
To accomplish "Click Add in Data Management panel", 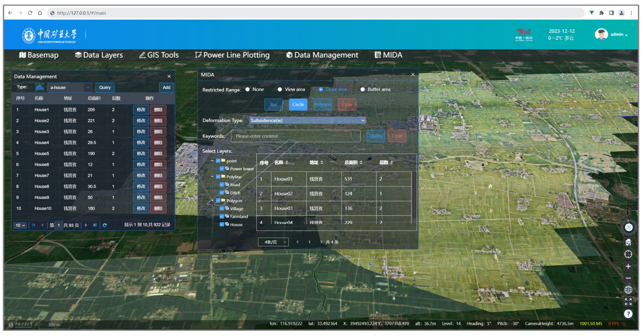I will (166, 87).
